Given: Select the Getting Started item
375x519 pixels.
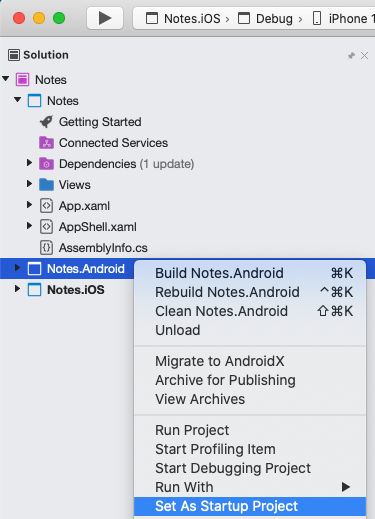Looking at the screenshot, I should 100,122.
